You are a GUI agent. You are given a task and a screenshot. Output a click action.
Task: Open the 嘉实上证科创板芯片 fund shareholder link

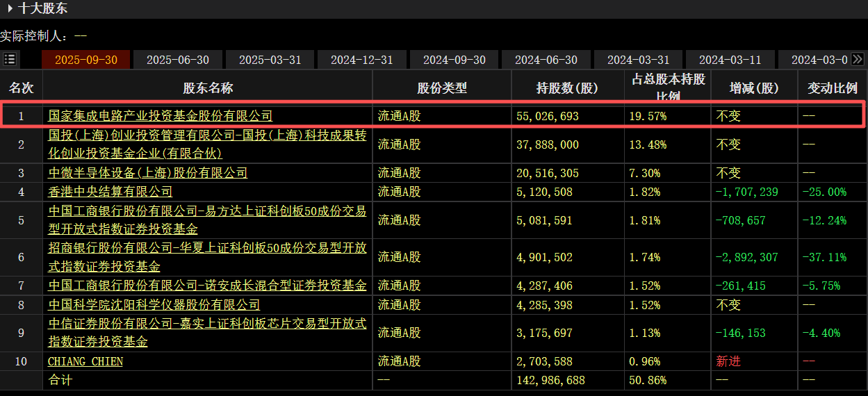click(207, 333)
